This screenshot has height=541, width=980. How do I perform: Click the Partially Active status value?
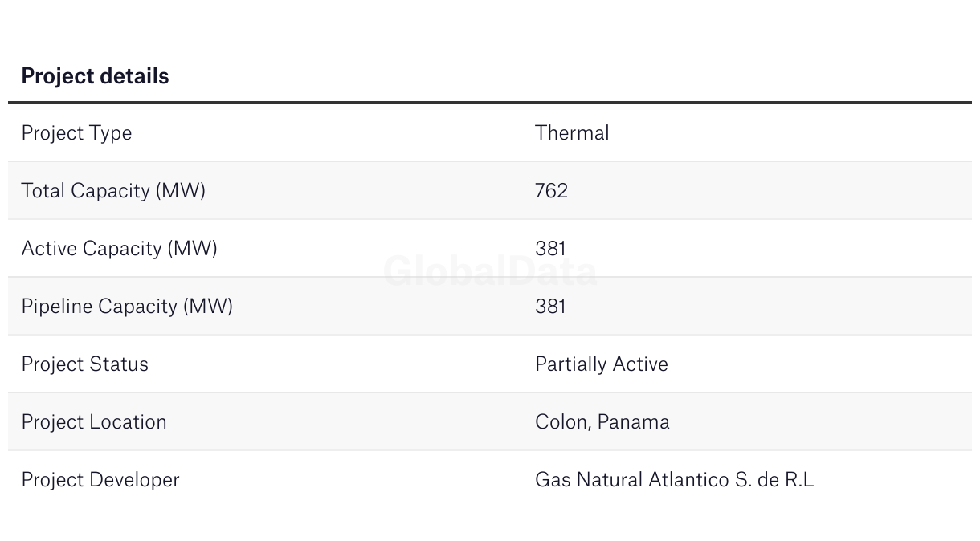coord(602,364)
